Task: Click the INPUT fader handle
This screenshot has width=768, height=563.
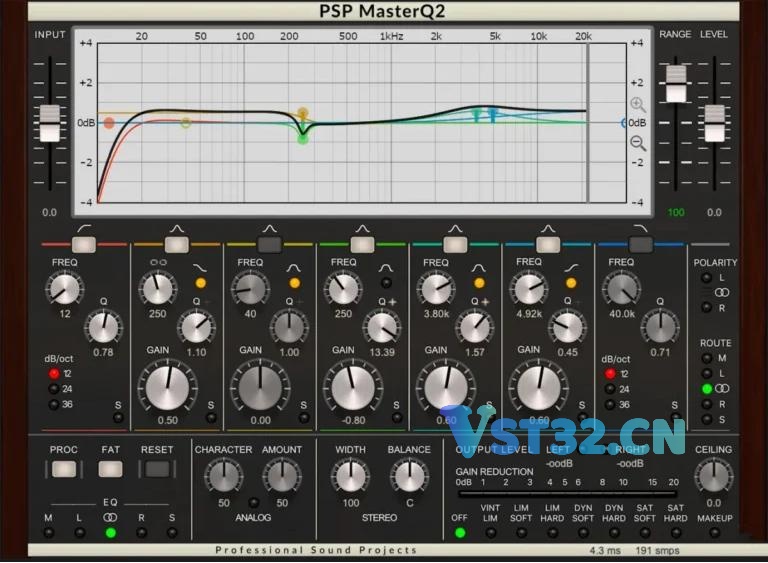Action: (x=49, y=123)
